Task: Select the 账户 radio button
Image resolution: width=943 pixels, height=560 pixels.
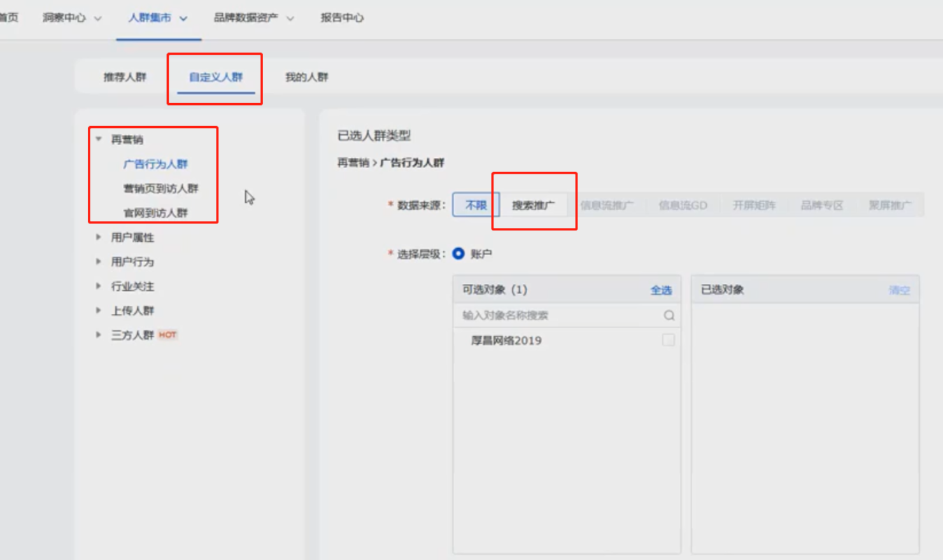Action: (x=458, y=254)
